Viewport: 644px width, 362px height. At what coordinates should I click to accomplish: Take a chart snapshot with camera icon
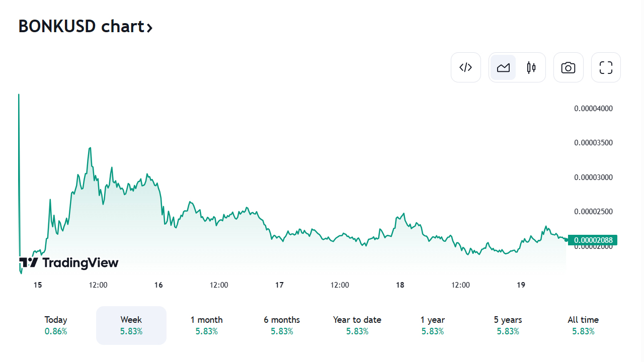click(568, 67)
